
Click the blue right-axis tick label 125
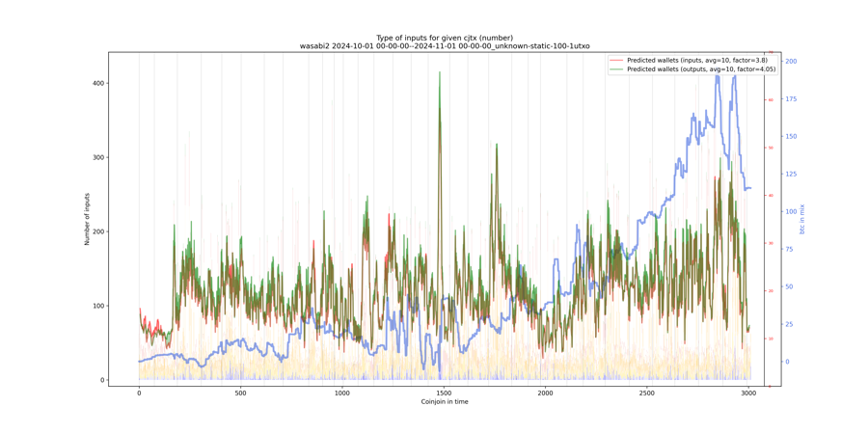pyautogui.click(x=791, y=174)
